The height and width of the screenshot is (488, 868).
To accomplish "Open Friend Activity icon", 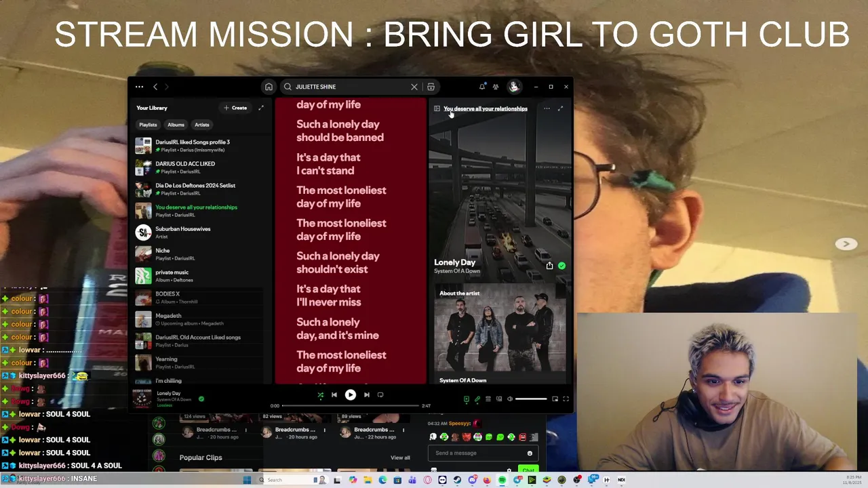I will pos(496,87).
